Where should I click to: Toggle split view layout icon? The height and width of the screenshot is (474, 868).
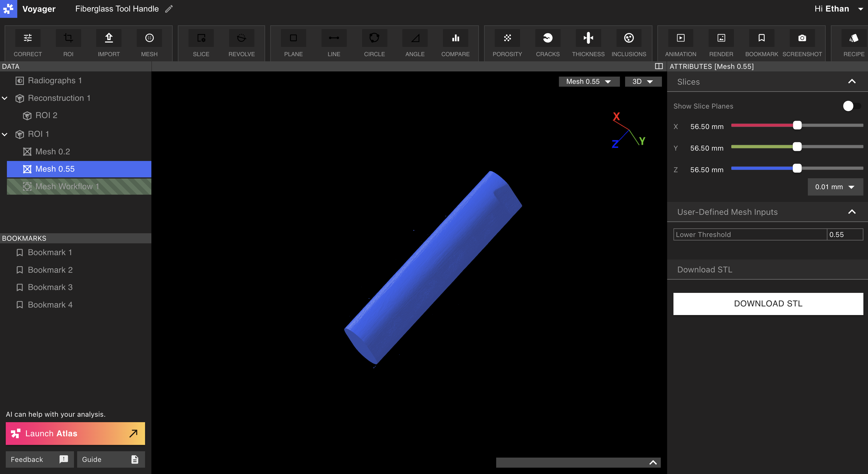click(x=658, y=66)
